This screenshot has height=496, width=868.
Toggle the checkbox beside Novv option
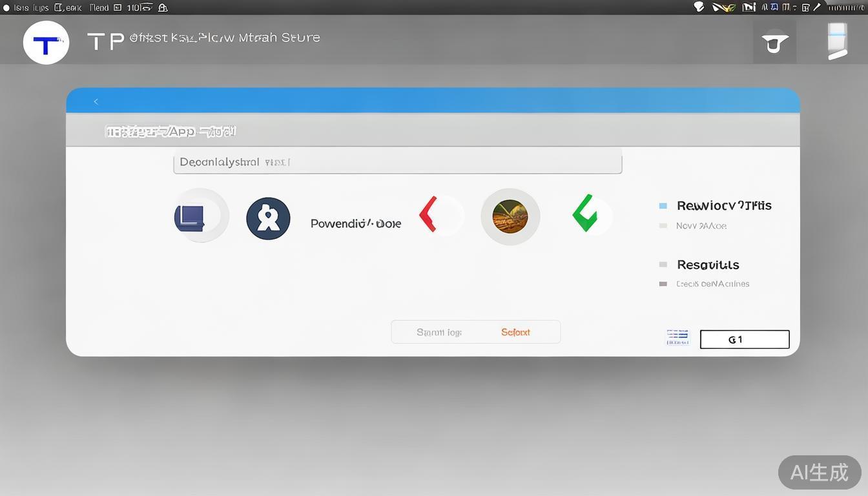[x=663, y=226]
